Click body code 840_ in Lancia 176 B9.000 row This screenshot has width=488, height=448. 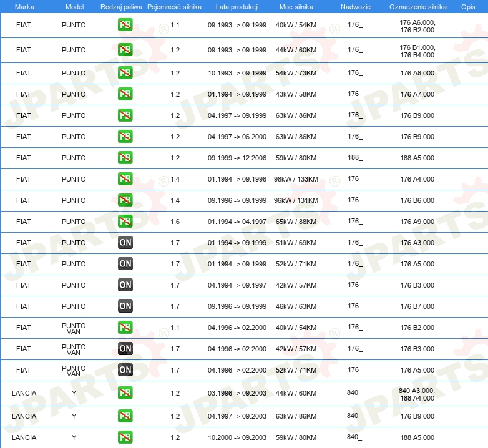(x=354, y=416)
